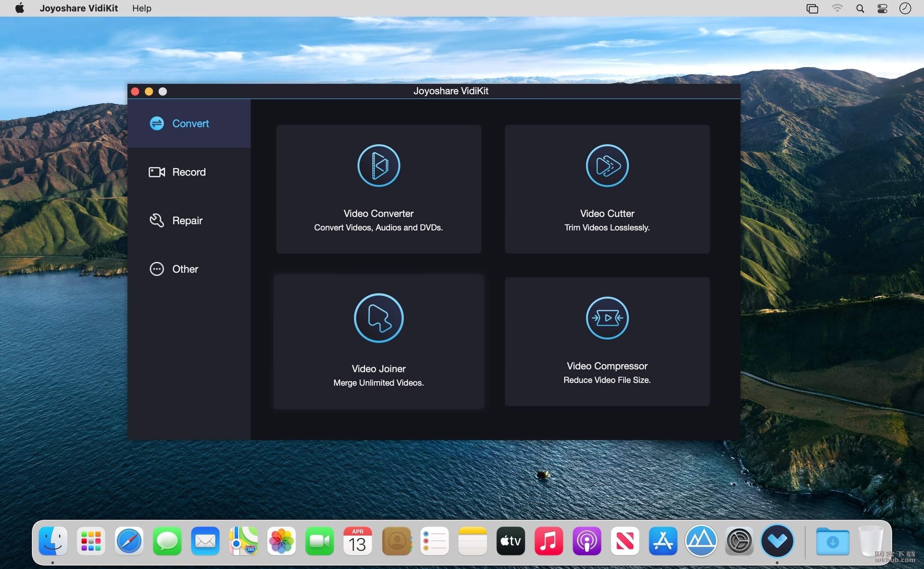Click 'Trim Videos Losslessly.' description
This screenshot has height=569, width=924.
[x=607, y=228]
